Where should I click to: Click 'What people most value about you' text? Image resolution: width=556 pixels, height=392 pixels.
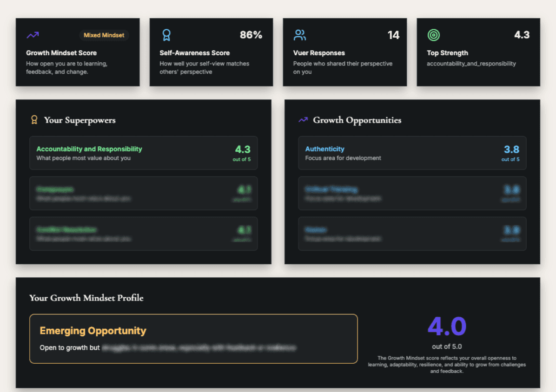click(83, 158)
